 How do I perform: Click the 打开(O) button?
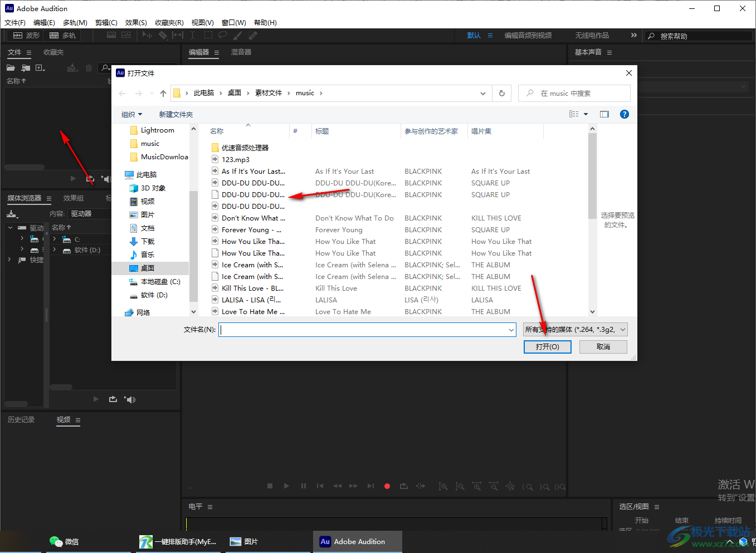point(548,347)
